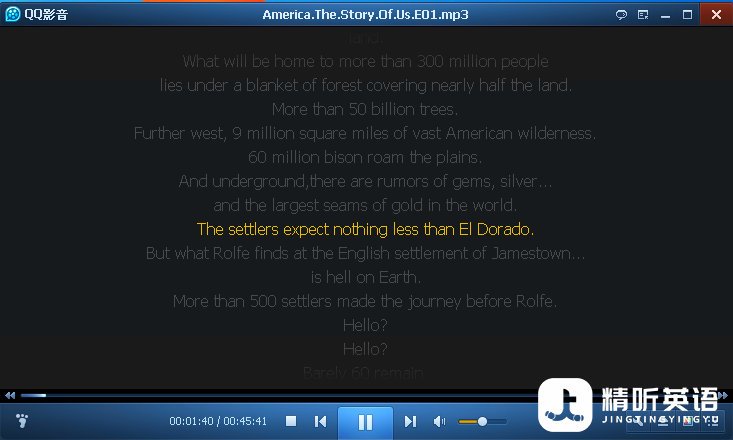Click the fast-forward arrows at progress bar end
This screenshot has width=733, height=440.
[723, 396]
